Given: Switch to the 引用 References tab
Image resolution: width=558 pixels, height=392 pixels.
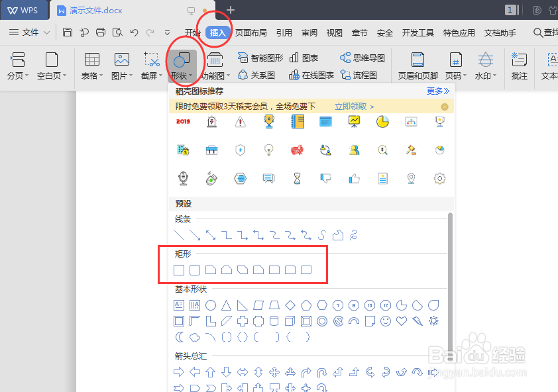Looking at the screenshot, I should click(284, 32).
